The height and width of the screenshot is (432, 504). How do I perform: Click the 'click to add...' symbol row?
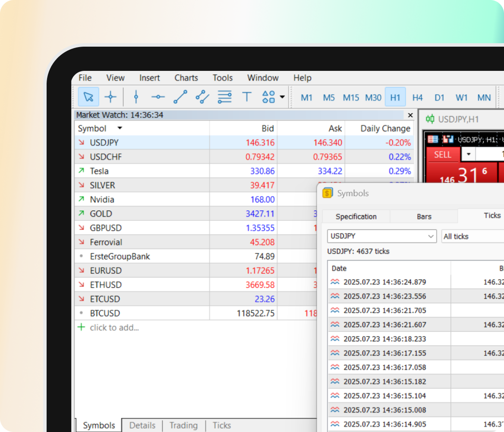[114, 327]
